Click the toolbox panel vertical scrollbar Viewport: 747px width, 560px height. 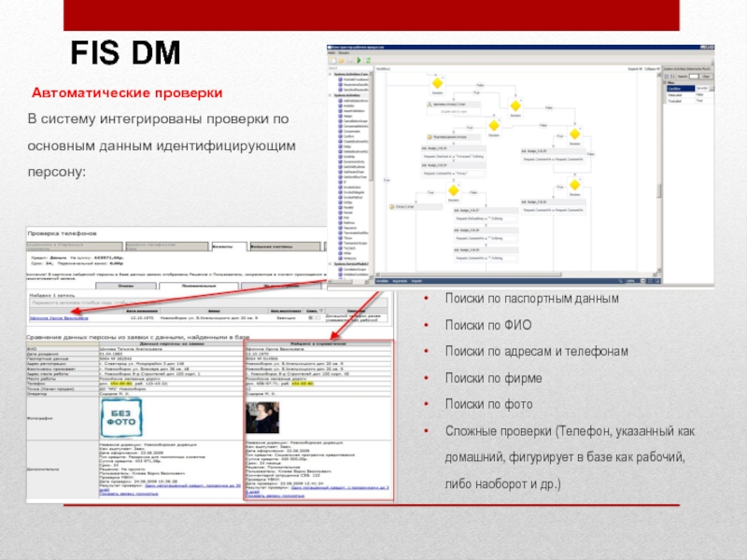click(x=371, y=176)
